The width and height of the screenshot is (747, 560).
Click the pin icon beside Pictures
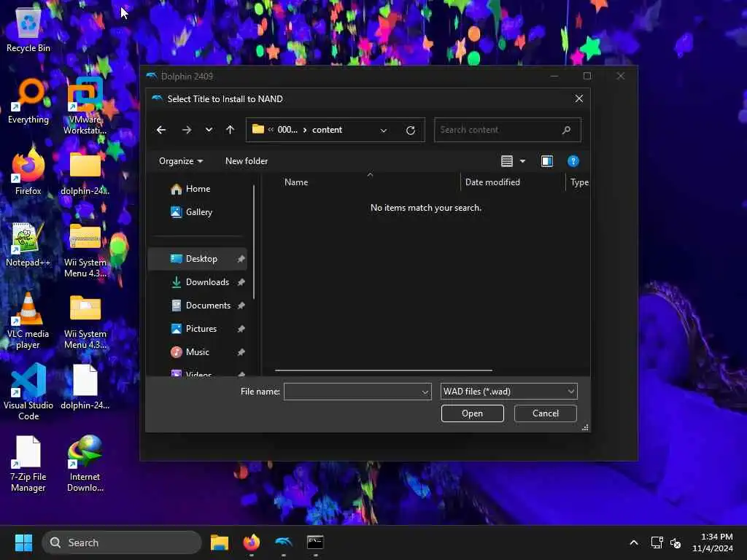[x=241, y=329]
